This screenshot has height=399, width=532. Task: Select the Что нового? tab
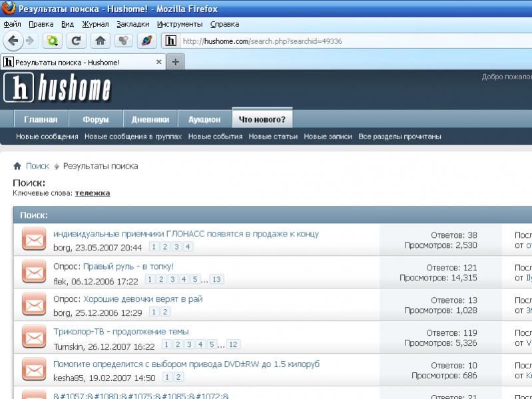coord(262,119)
